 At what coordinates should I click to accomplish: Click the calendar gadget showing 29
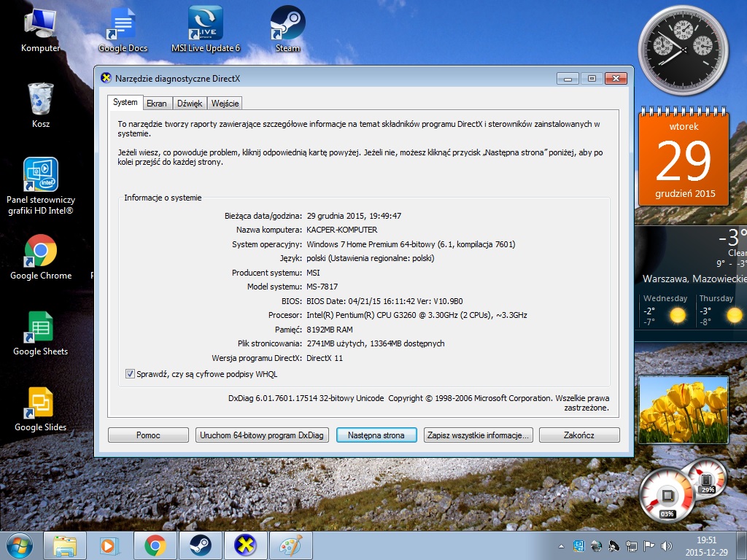point(684,158)
